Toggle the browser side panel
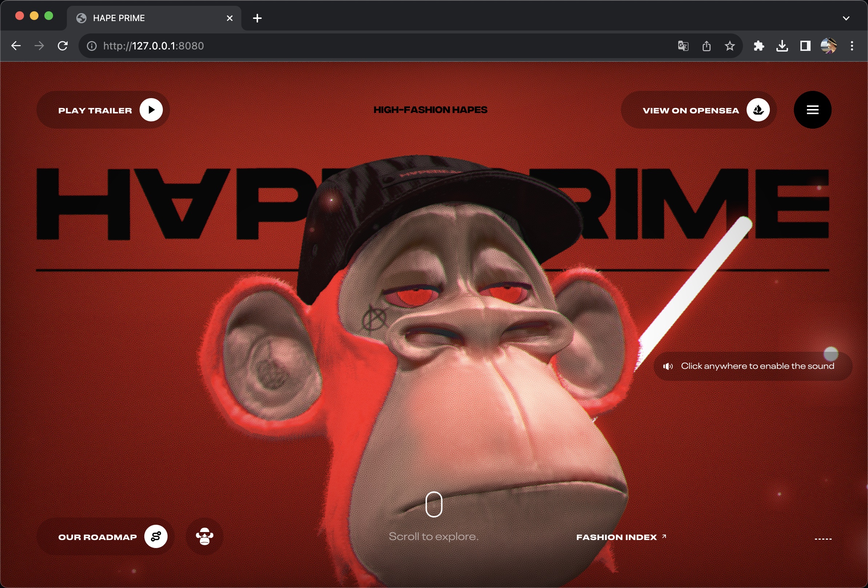Image resolution: width=868 pixels, height=588 pixels. [805, 46]
